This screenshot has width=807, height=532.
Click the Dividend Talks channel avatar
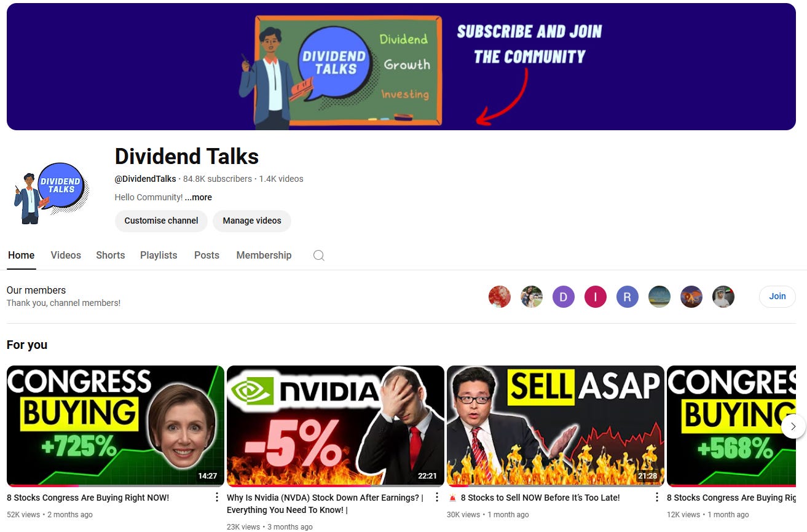tap(52, 193)
